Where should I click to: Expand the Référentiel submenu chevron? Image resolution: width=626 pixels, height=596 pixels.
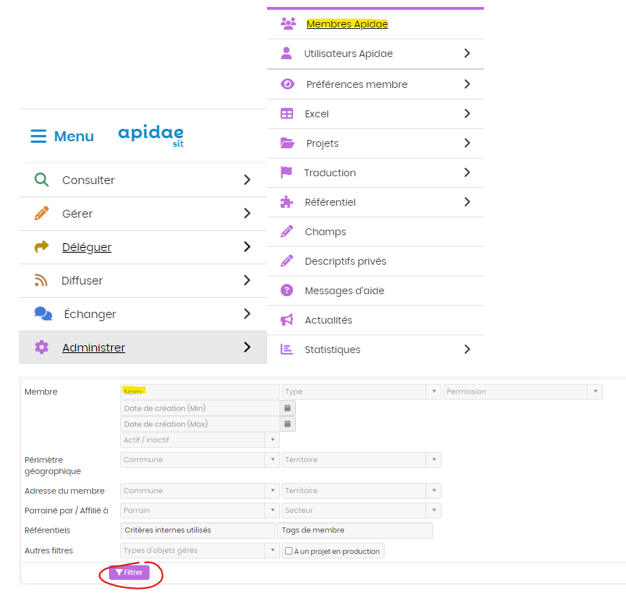(467, 202)
